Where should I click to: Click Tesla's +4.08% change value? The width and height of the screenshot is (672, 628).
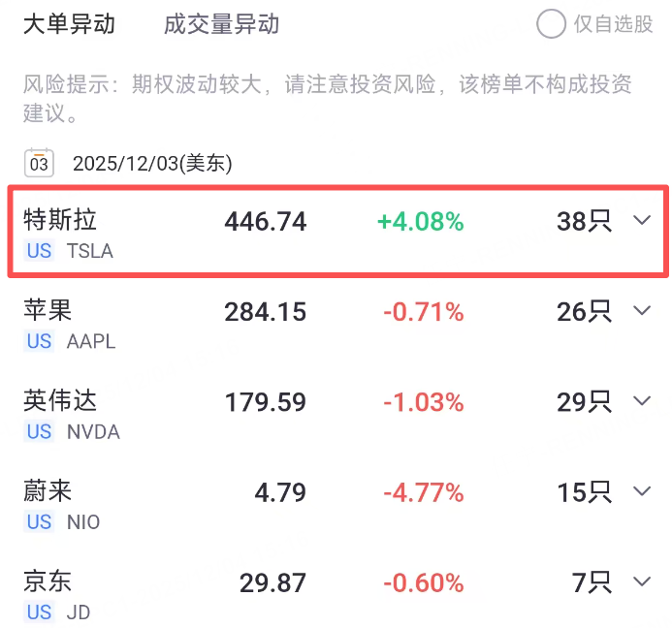(x=420, y=222)
